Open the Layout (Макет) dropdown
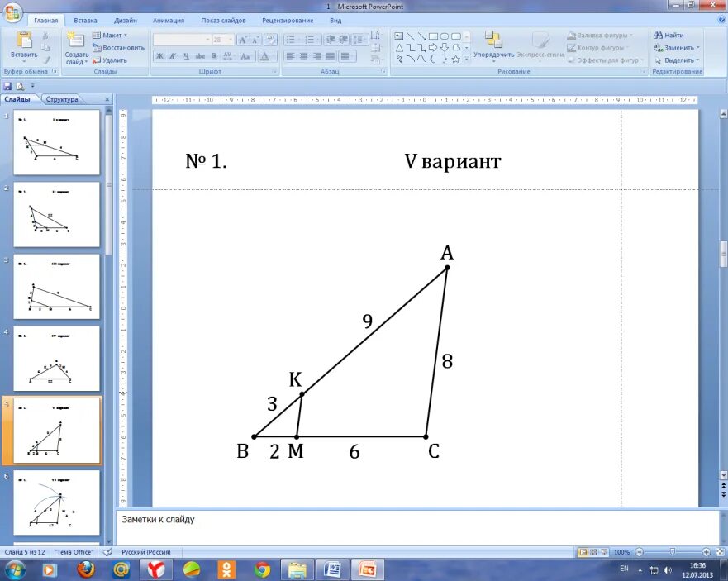Image resolution: width=728 pixels, height=581 pixels. pyautogui.click(x=110, y=36)
